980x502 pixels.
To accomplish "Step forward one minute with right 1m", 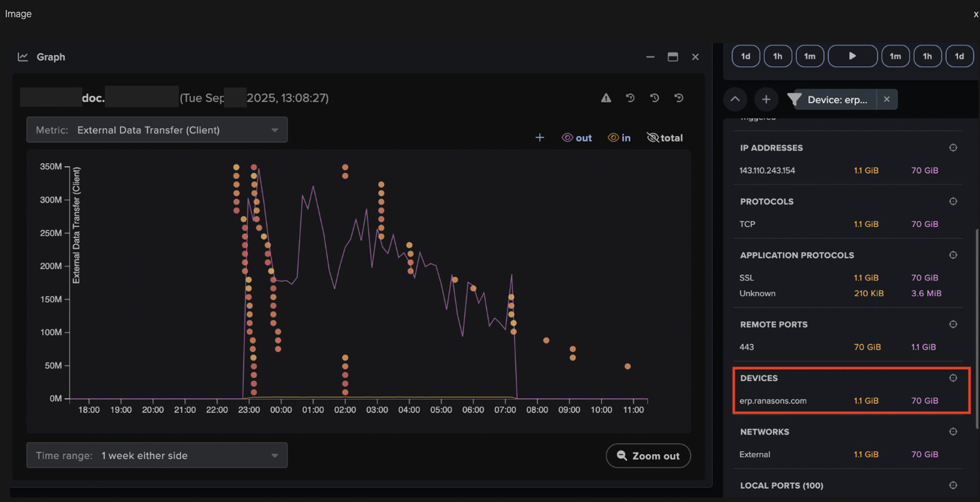I will [x=895, y=56].
